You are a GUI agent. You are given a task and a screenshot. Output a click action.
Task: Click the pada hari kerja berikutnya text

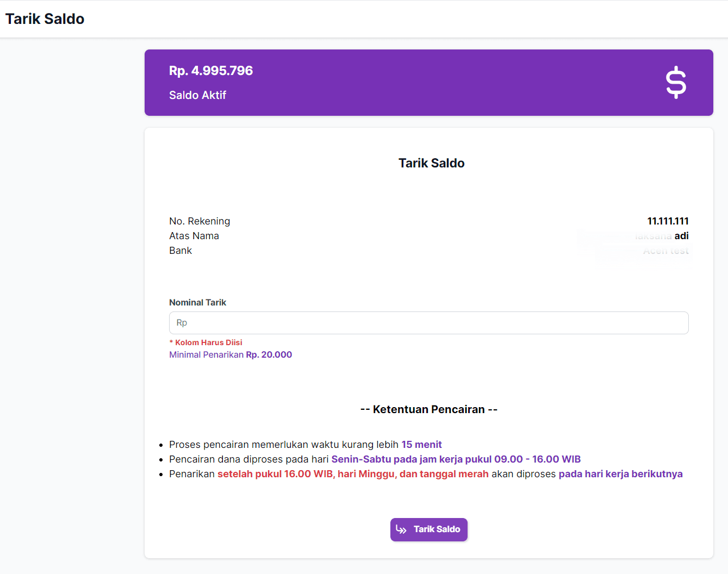pos(620,474)
